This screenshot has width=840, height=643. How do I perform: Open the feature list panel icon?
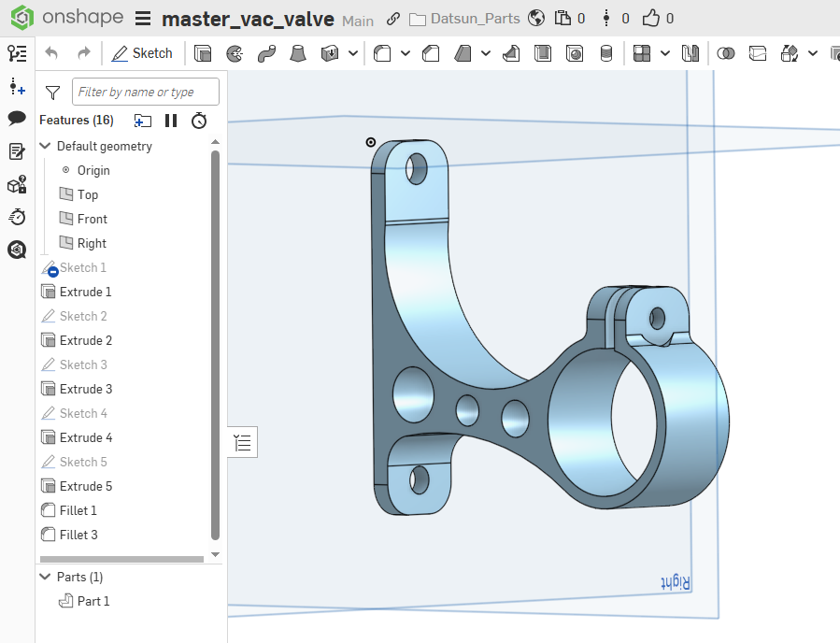pyautogui.click(x=17, y=53)
